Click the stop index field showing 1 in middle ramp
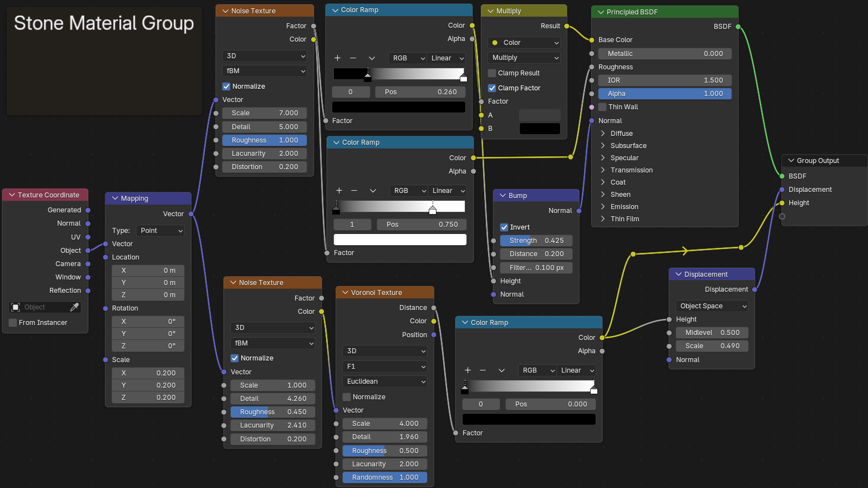The width and height of the screenshot is (868, 488). click(352, 225)
